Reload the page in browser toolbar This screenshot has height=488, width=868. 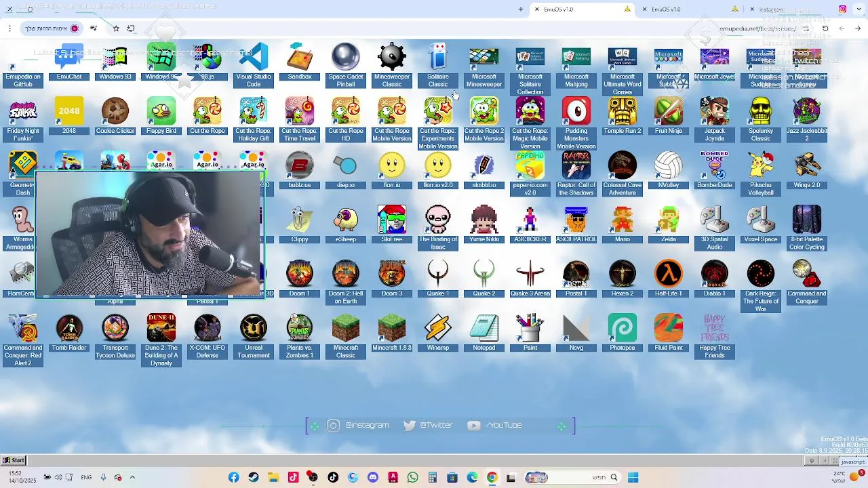coord(825,28)
